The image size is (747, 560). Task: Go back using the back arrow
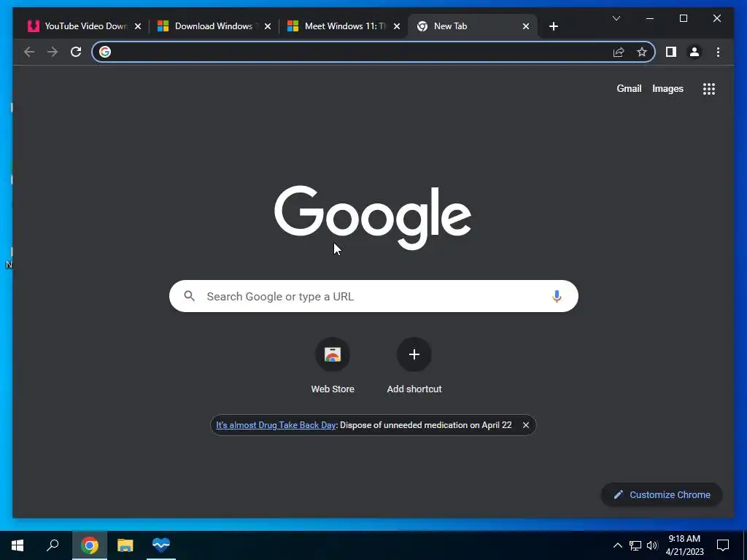29,52
